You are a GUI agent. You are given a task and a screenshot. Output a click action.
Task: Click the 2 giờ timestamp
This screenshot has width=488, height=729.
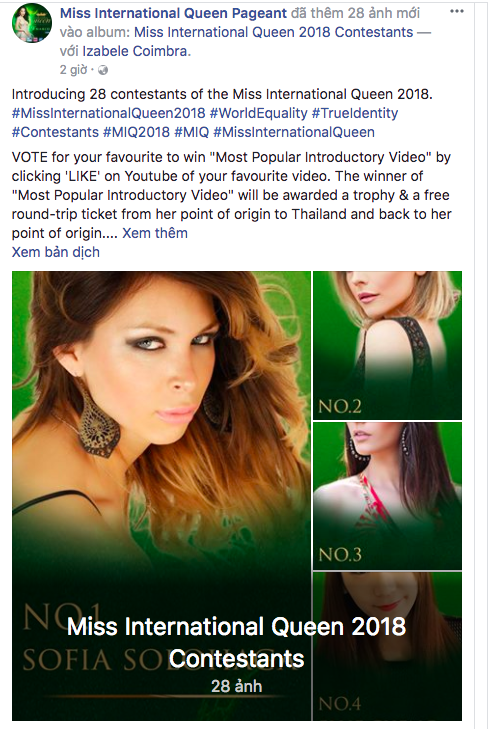(x=73, y=70)
